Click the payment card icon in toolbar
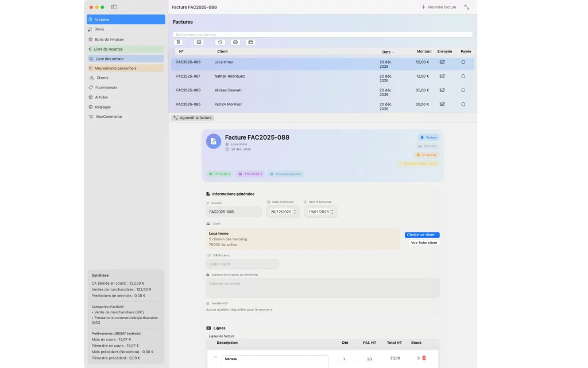The width and height of the screenshot is (588, 368). pos(250,42)
